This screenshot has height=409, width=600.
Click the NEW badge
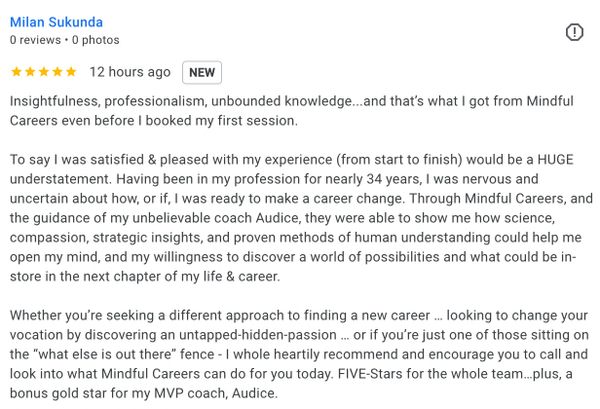[x=202, y=72]
